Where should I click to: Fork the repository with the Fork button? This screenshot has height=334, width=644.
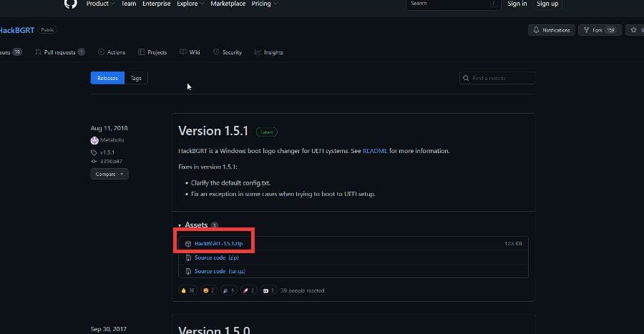(600, 30)
